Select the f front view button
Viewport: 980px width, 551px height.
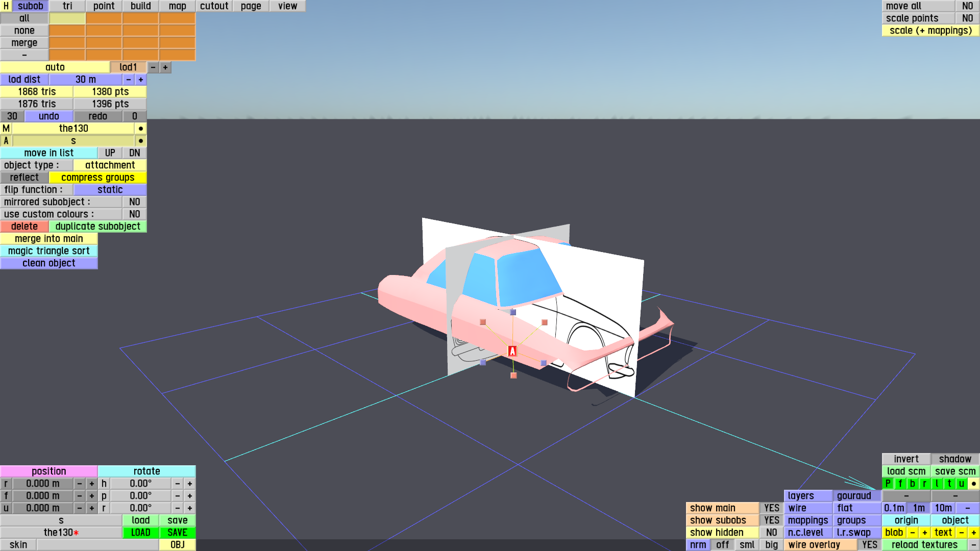pos(900,484)
